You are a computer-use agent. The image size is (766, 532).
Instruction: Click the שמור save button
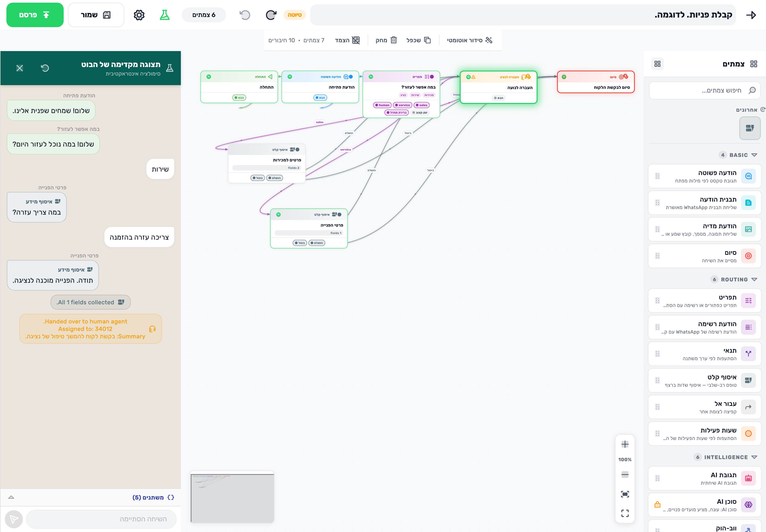96,15
